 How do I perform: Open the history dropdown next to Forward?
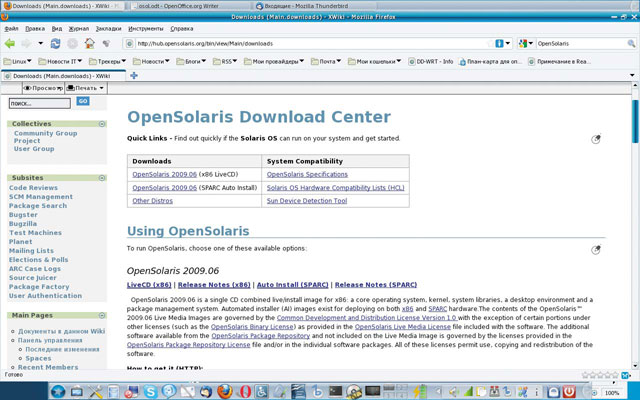[x=40, y=43]
